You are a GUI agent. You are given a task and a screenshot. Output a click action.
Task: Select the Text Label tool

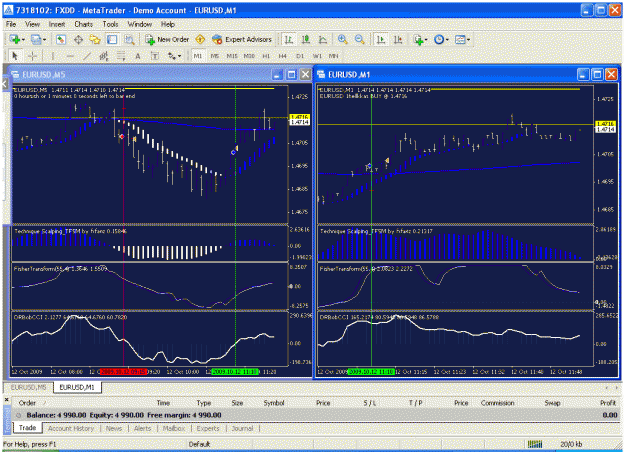click(155, 56)
